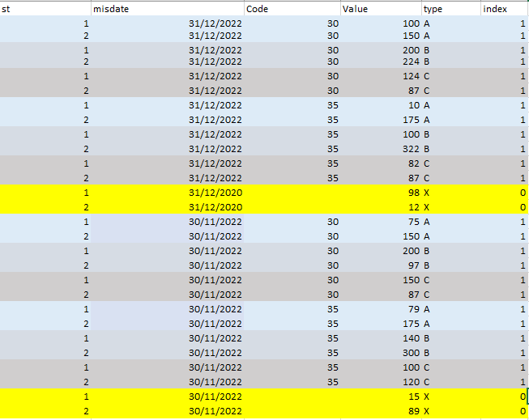Select the Code 35 cell in the row valued 140
Image resolution: width=529 pixels, height=420 pixels.
(x=292, y=338)
